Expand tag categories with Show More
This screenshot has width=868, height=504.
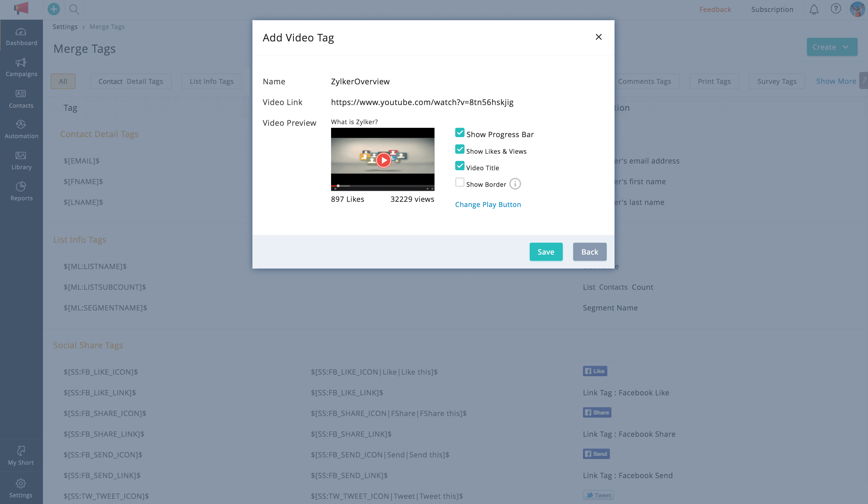click(x=836, y=81)
